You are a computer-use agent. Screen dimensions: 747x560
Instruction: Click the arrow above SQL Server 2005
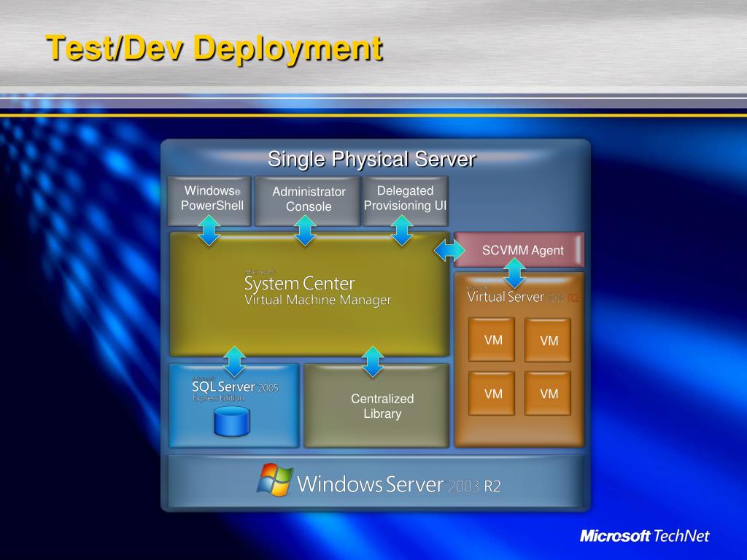[x=235, y=362]
